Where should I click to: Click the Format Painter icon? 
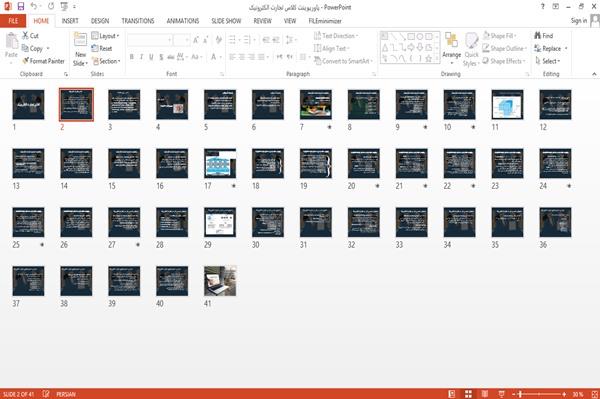coord(26,61)
